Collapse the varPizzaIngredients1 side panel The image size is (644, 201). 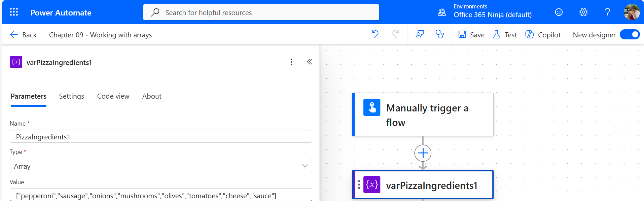(x=310, y=62)
